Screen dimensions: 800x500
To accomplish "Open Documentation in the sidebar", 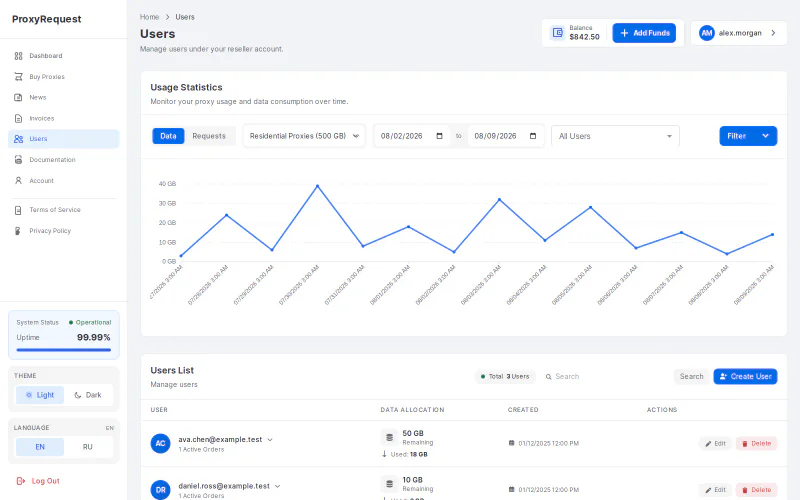I will (x=64, y=160).
